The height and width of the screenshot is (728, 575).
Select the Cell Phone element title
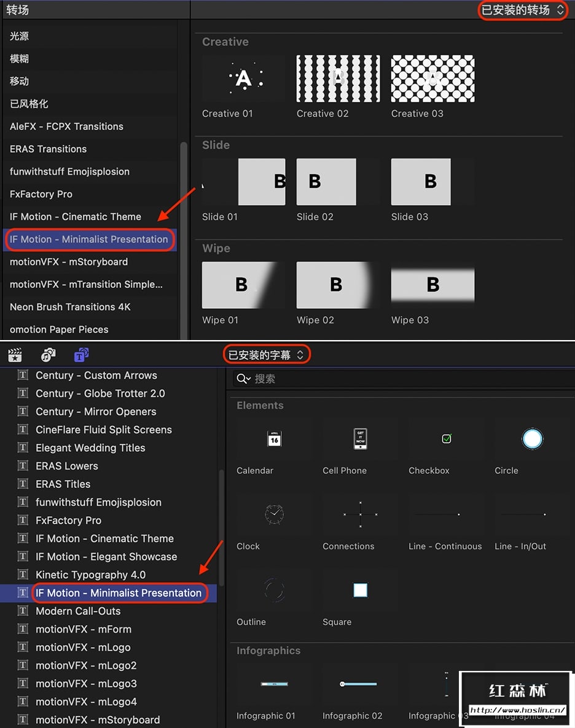[x=360, y=439]
